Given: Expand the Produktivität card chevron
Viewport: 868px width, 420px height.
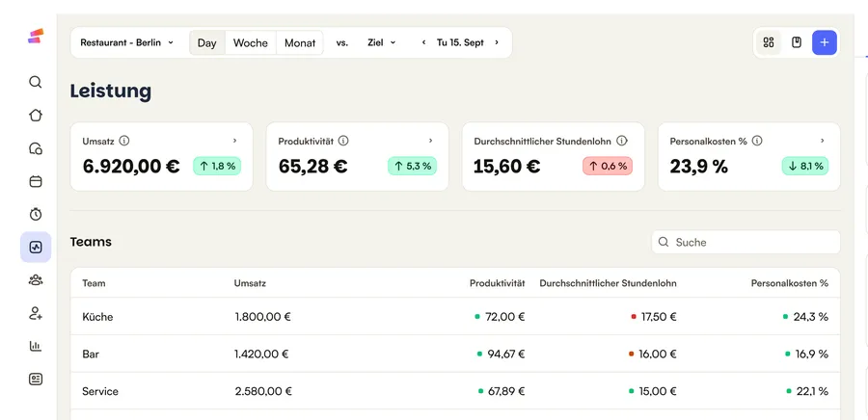Looking at the screenshot, I should point(431,141).
